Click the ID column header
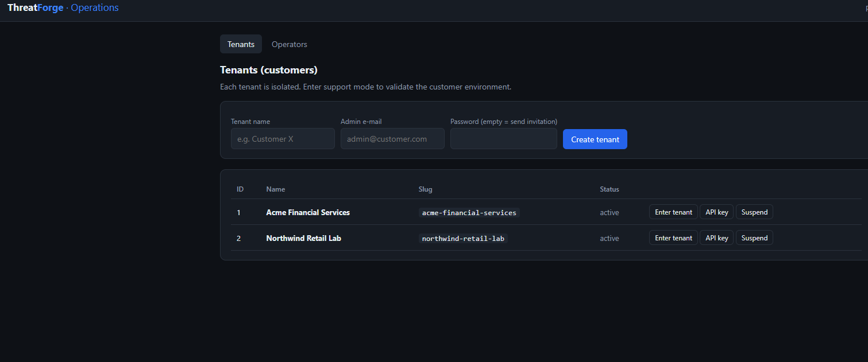The height and width of the screenshot is (362, 868). click(x=240, y=189)
